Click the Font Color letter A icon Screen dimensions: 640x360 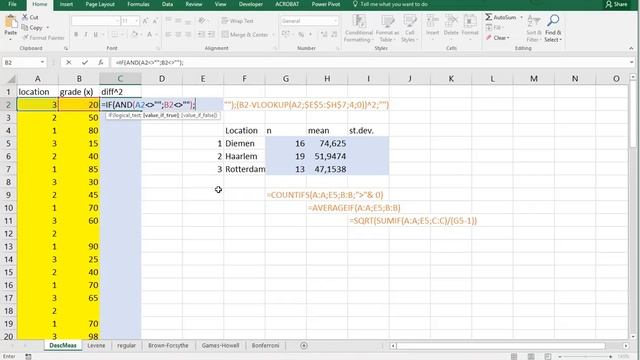point(149,35)
